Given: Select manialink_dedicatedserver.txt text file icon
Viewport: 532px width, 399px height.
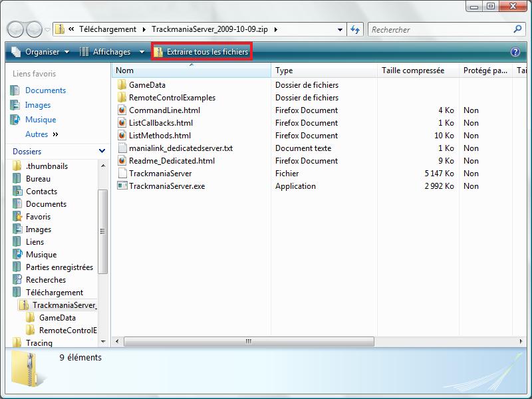Looking at the screenshot, I should click(122, 148).
